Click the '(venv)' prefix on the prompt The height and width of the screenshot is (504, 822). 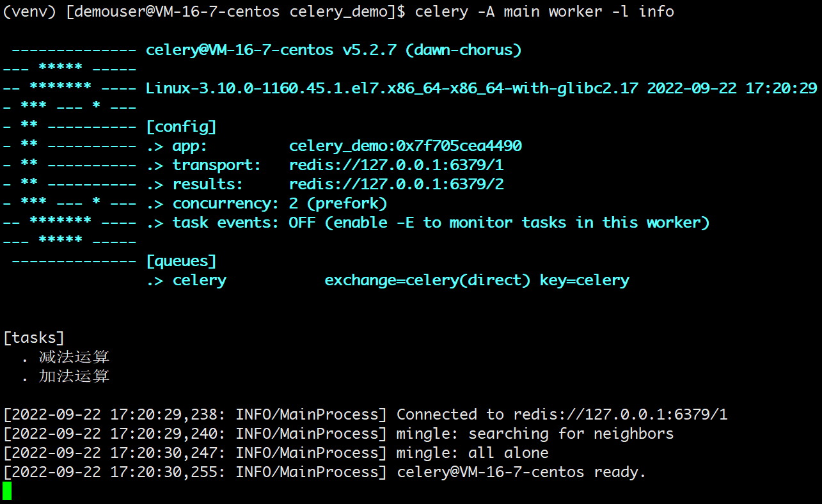(29, 12)
